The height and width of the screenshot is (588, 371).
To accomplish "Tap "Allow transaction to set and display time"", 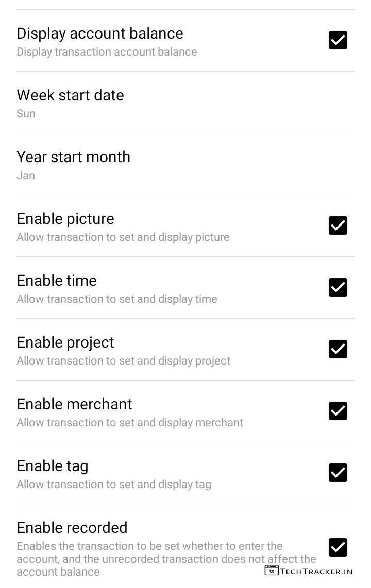I will [116, 299].
